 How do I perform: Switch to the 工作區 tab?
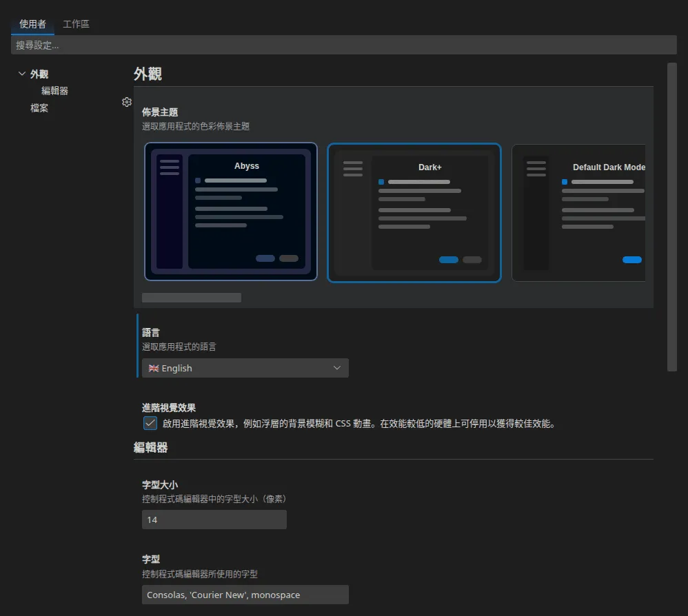point(76,24)
